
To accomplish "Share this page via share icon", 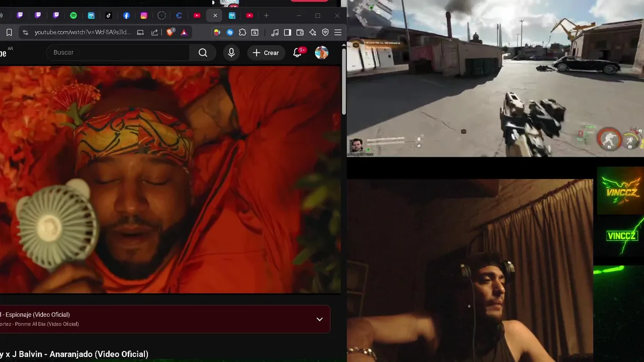I will click(154, 32).
